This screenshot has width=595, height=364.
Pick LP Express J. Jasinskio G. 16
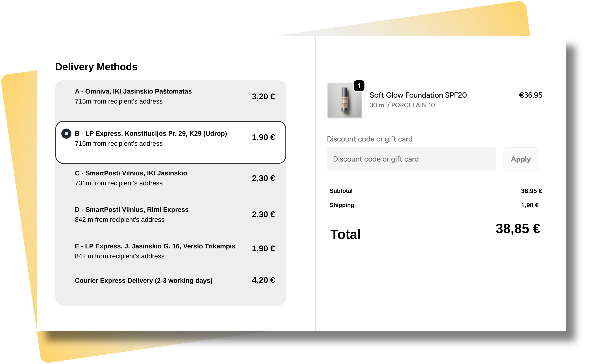(155, 246)
